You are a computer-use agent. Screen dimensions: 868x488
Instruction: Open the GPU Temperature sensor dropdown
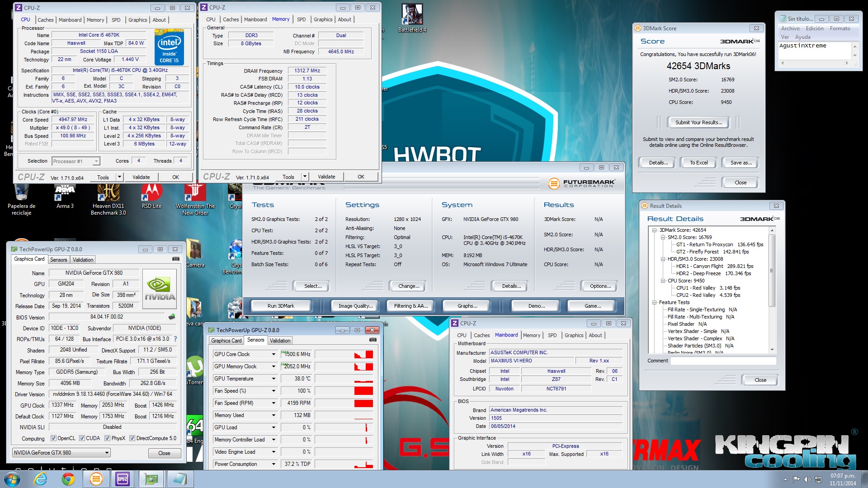click(274, 379)
